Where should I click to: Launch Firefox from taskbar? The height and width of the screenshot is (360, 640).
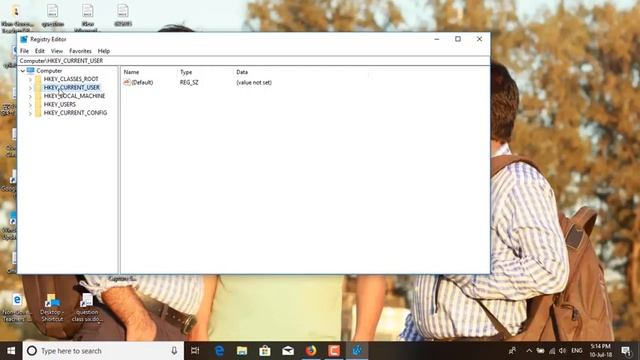tap(311, 351)
